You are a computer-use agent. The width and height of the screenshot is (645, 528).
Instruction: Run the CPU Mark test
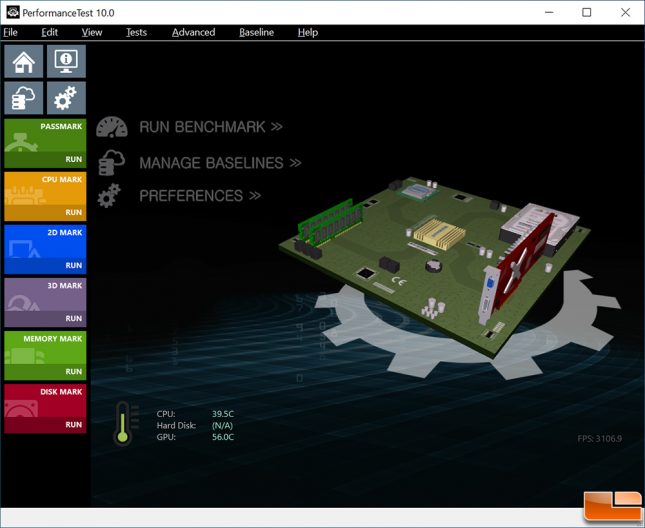pos(74,212)
